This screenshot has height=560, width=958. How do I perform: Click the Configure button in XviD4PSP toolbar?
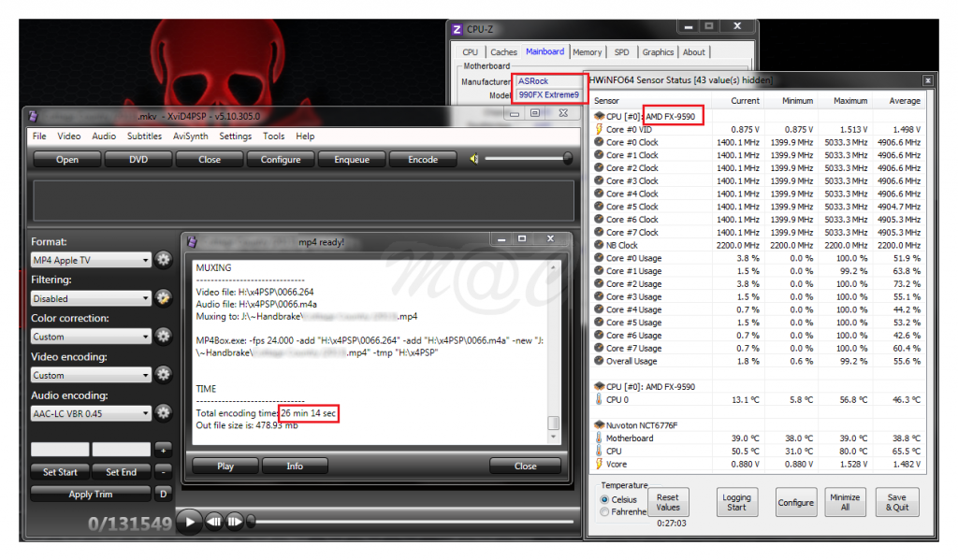click(281, 159)
